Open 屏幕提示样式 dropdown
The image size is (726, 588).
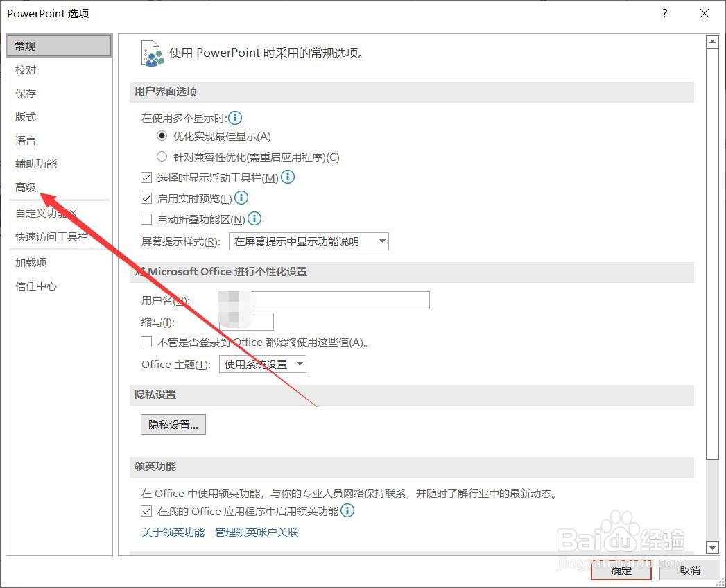click(x=309, y=241)
